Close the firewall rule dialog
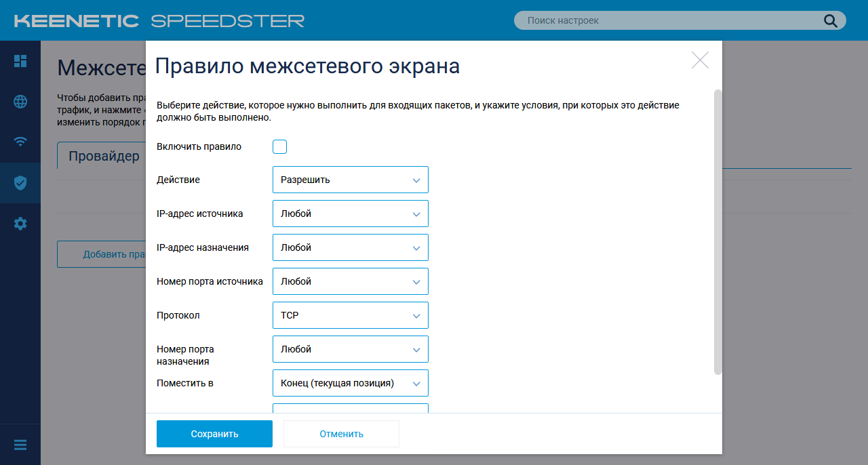Viewport: 868px width, 465px height. (x=700, y=60)
